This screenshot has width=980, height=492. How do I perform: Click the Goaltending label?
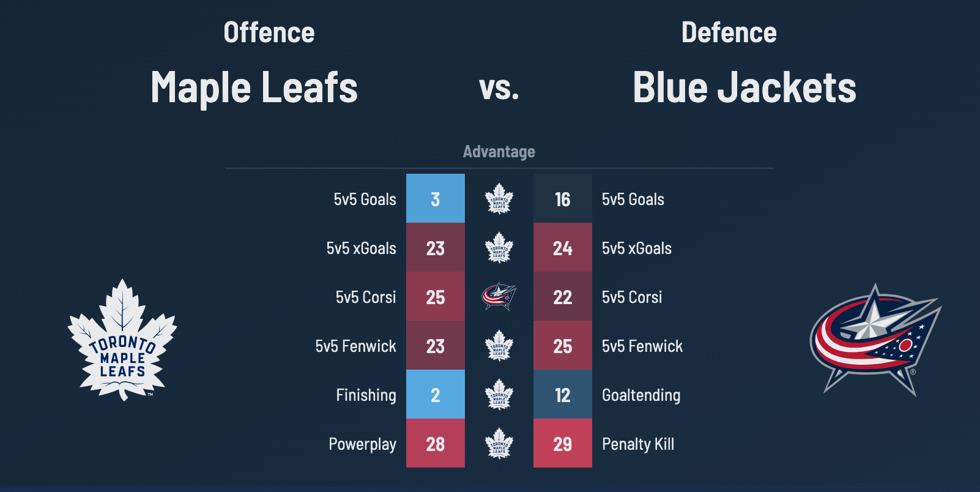coord(641,395)
